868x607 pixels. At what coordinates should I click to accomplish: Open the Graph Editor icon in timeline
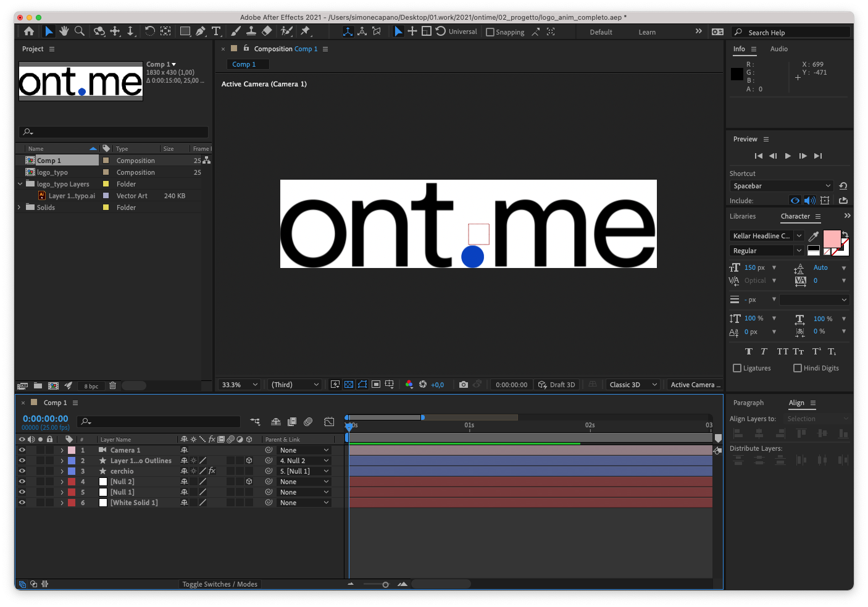329,422
